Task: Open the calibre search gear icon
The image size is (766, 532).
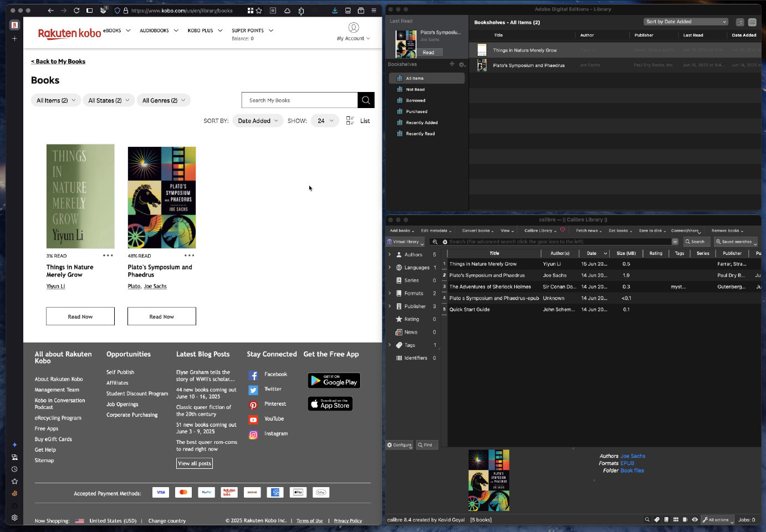Action: point(445,242)
